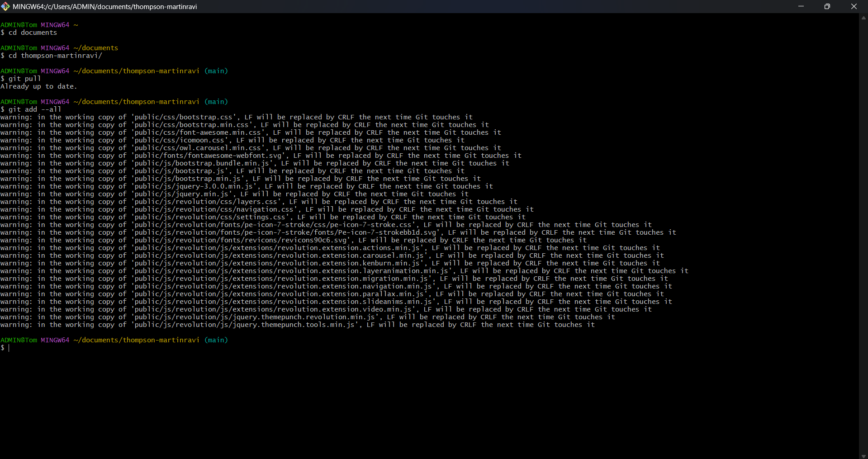Click the scrollbar down arrow

[x=863, y=455]
